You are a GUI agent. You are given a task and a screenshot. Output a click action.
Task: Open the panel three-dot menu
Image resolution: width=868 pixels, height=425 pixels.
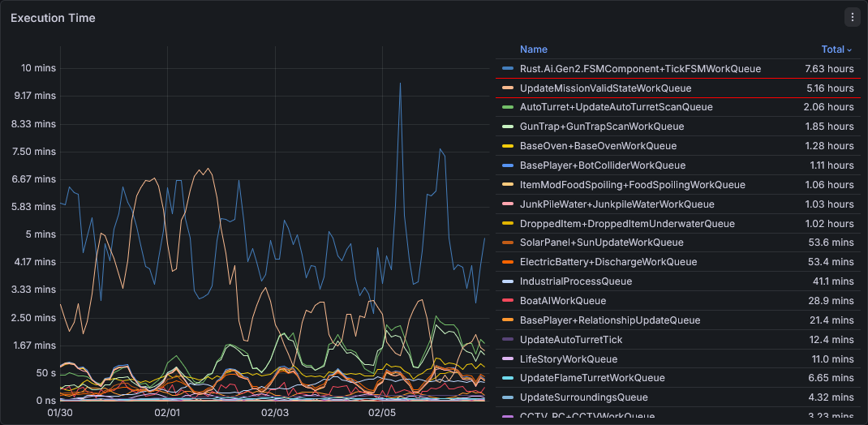point(852,17)
